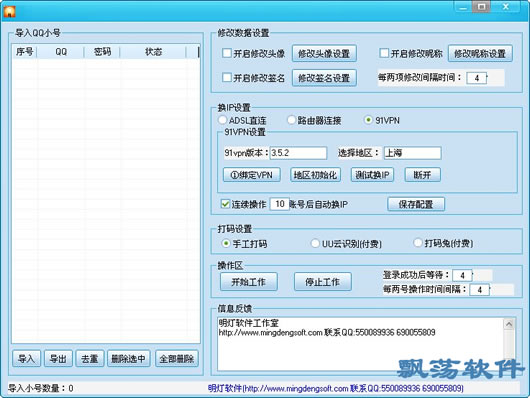This screenshot has width=530, height=398.
Task: Click the 密码 column header
Action: [x=102, y=52]
